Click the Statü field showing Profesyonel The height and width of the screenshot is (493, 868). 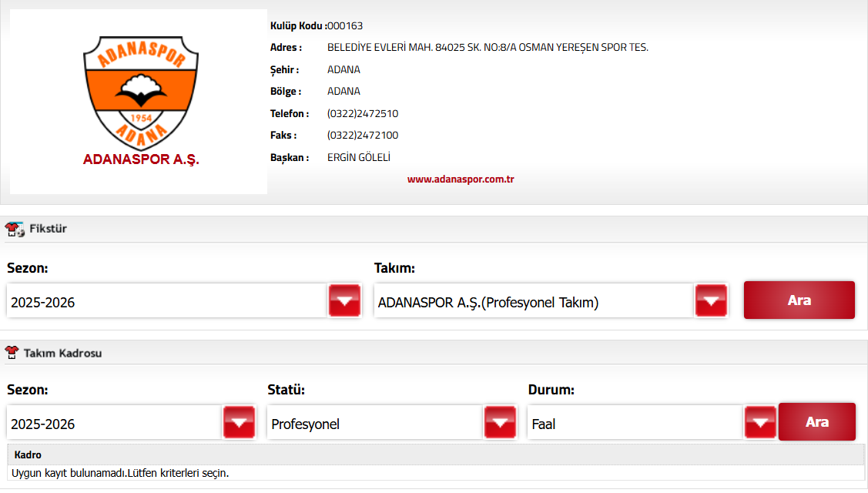374,424
